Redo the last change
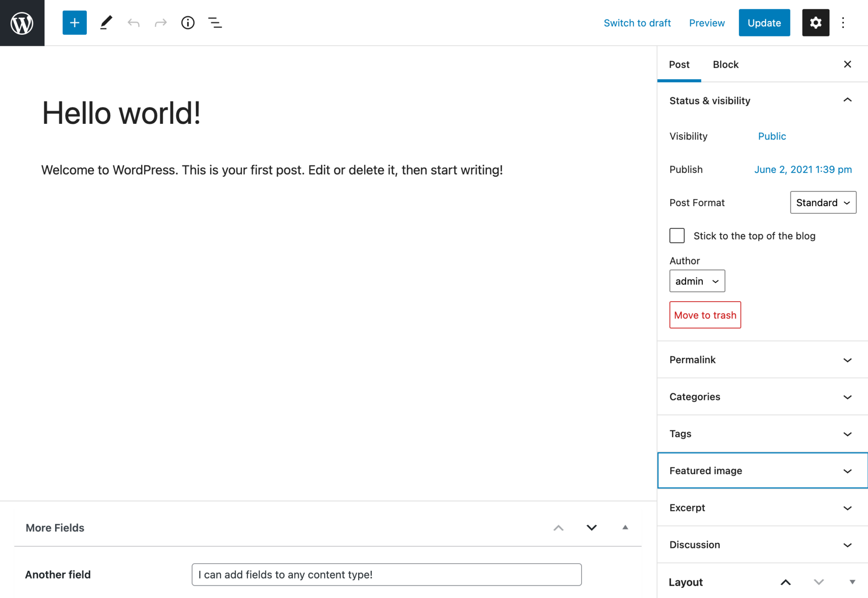The height and width of the screenshot is (598, 868). 161,22
